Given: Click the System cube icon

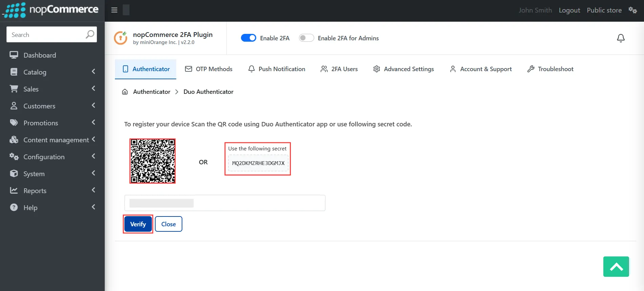Looking at the screenshot, I should point(14,173).
